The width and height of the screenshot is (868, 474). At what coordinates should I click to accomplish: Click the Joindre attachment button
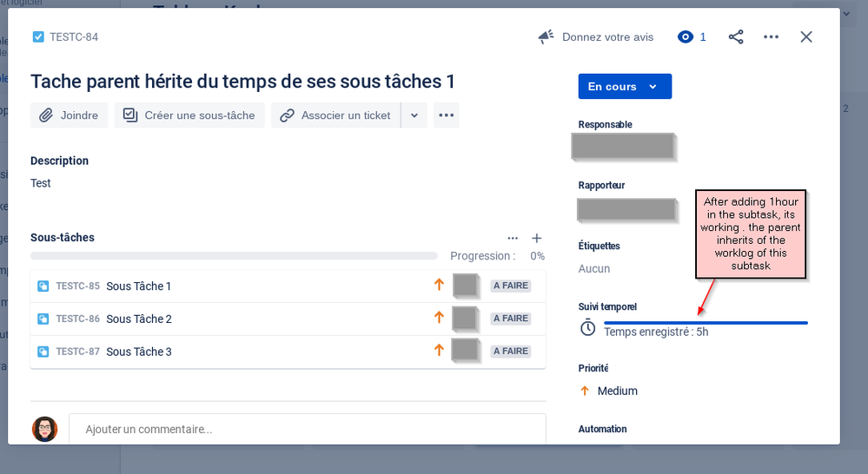[x=70, y=115]
